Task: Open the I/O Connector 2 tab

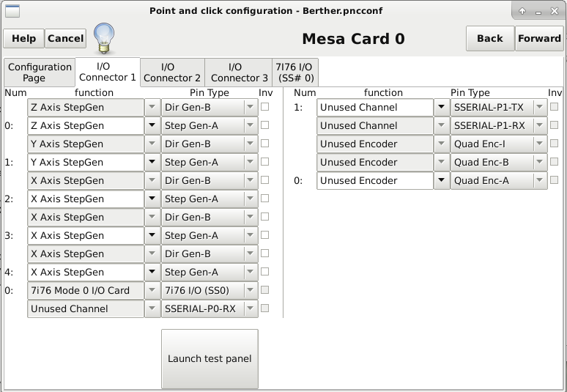Action: click(172, 73)
